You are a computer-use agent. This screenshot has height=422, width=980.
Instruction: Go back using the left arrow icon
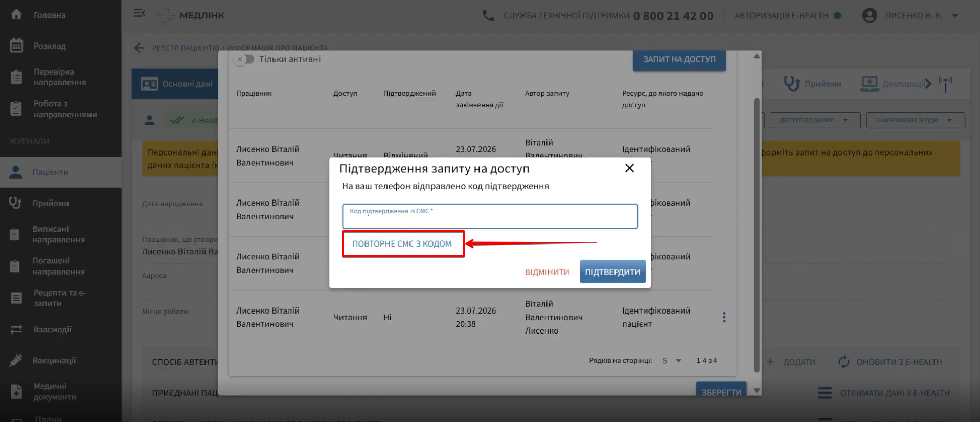(x=140, y=48)
